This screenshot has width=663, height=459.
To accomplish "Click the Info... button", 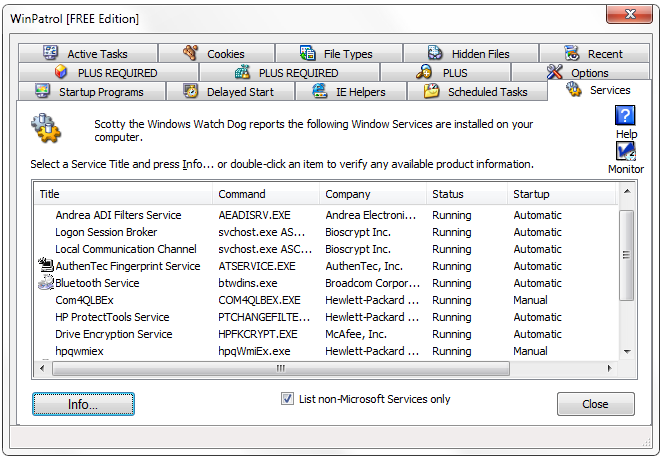I will (x=83, y=404).
